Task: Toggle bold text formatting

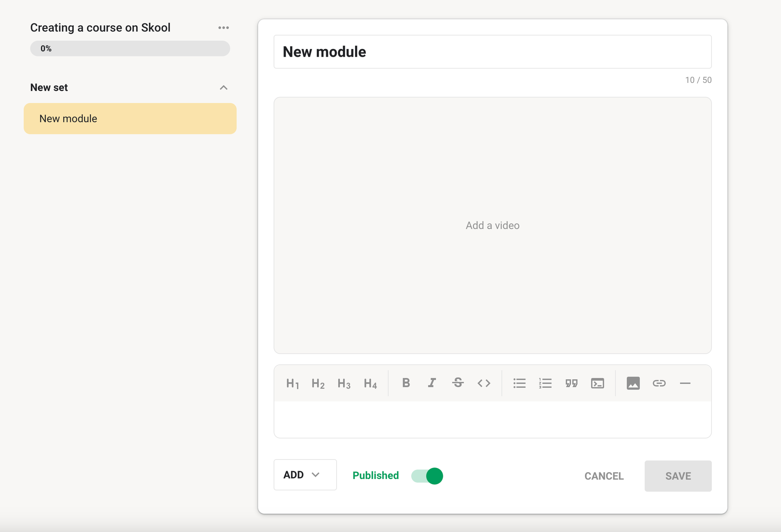Action: (x=406, y=383)
